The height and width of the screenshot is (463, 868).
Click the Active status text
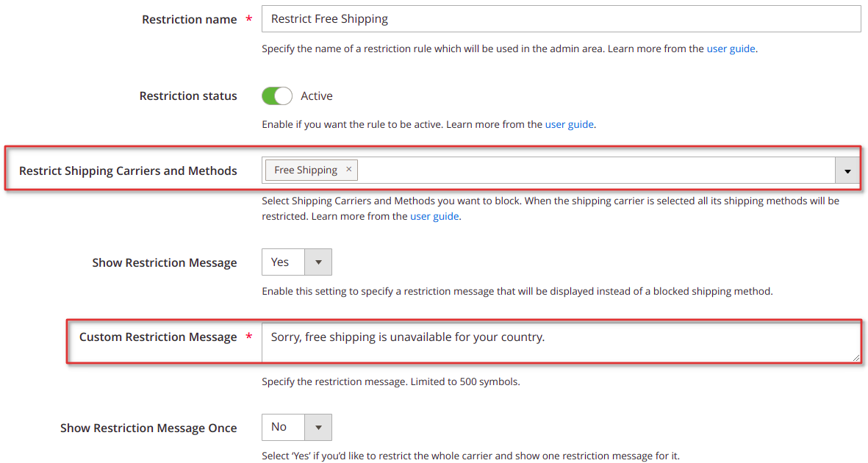(x=317, y=96)
